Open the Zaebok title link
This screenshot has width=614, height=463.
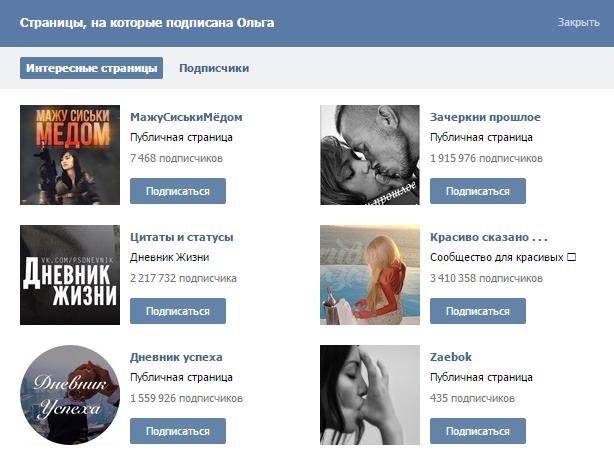(451, 357)
